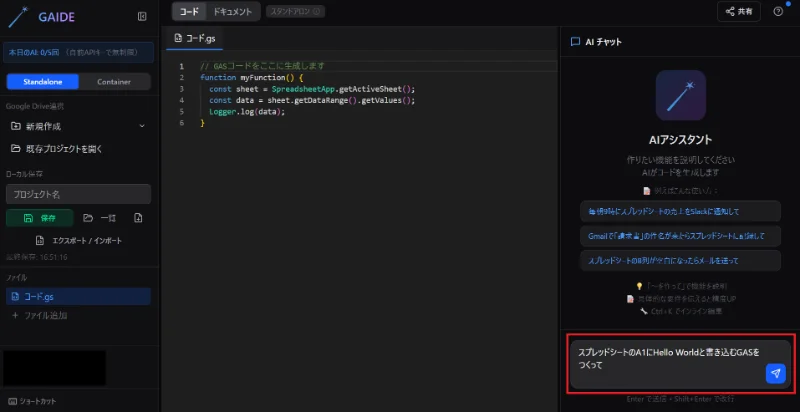Screen dimensions: 800x412
Task: Select the コード.gs editor tab
Action: pyautogui.click(x=195, y=39)
